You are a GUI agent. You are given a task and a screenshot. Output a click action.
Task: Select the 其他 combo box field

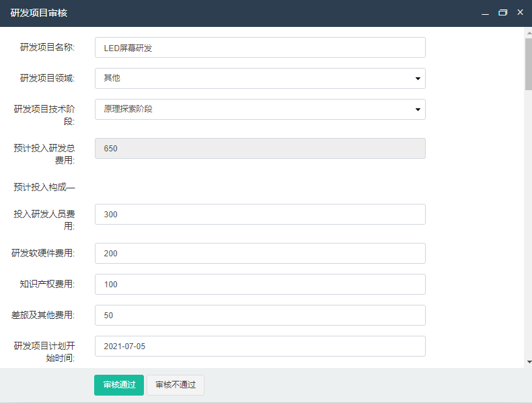(260, 79)
